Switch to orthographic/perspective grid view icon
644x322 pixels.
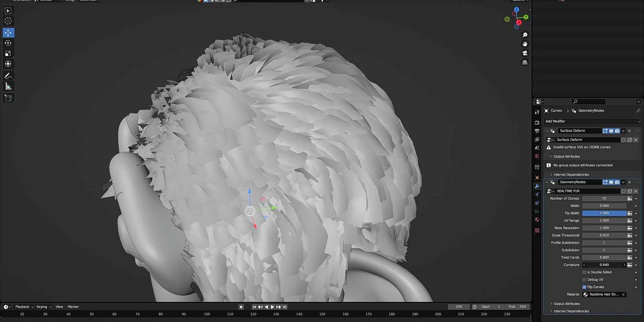coord(525,62)
